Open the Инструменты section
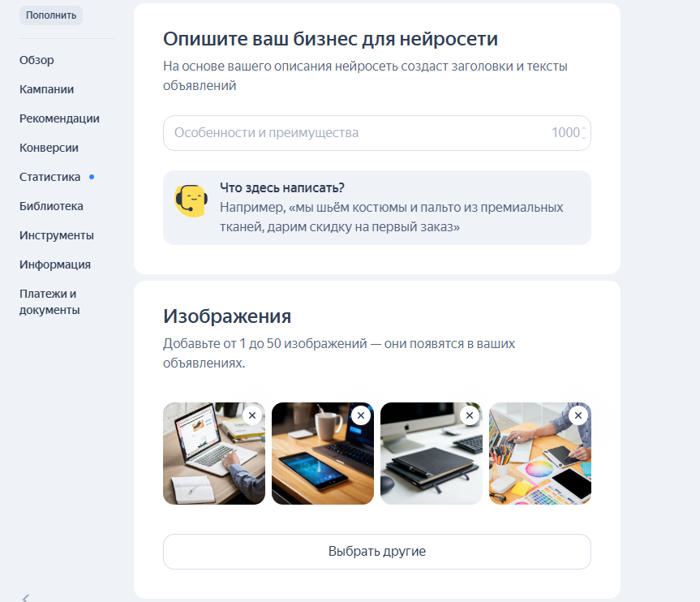The image size is (700, 602). (54, 234)
